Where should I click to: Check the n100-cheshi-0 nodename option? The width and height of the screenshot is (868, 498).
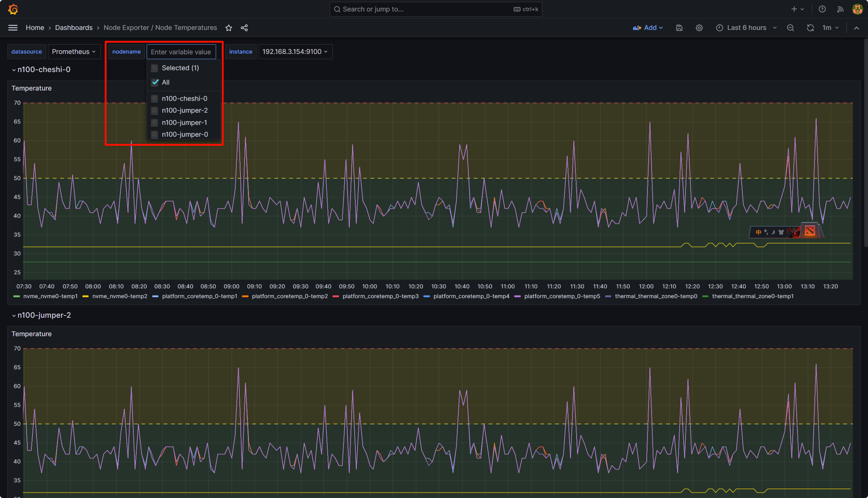point(155,99)
